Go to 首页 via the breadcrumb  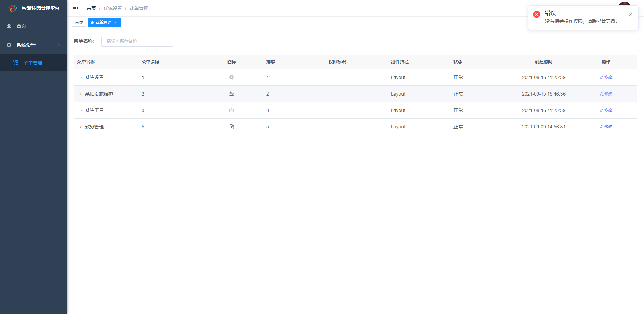click(91, 8)
